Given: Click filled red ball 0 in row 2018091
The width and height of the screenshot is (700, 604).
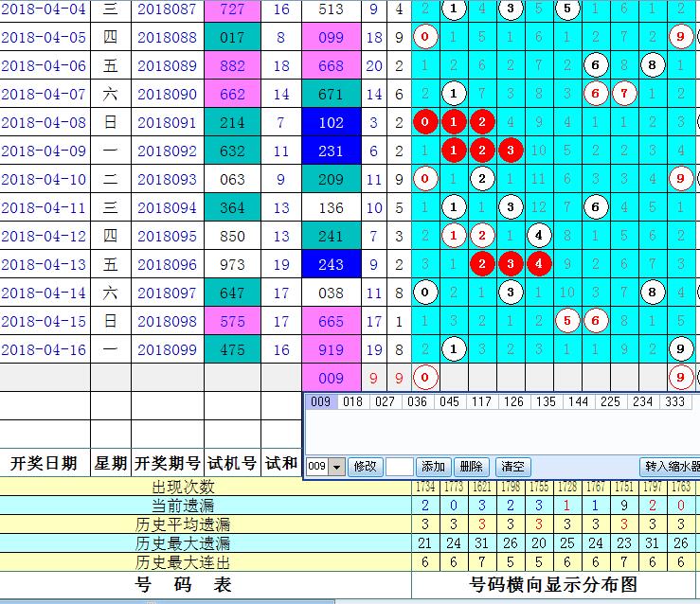Looking at the screenshot, I should coord(426,123).
